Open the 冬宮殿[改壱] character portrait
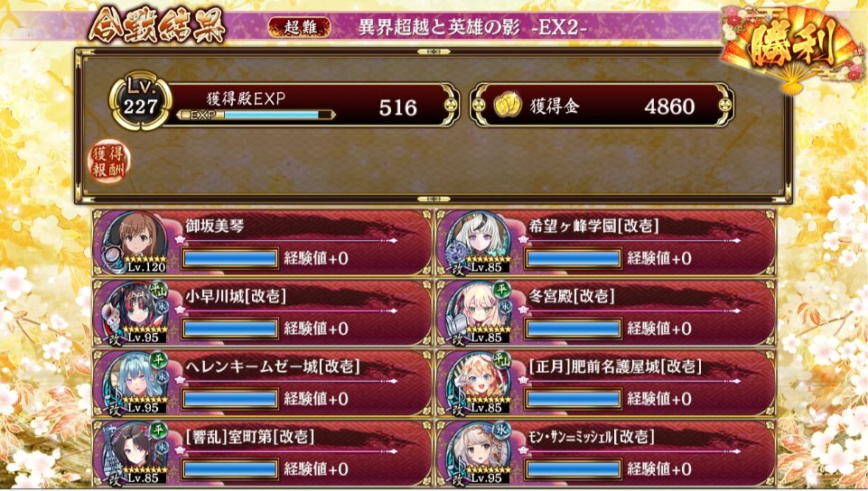The height and width of the screenshot is (491, 868). pos(479,312)
